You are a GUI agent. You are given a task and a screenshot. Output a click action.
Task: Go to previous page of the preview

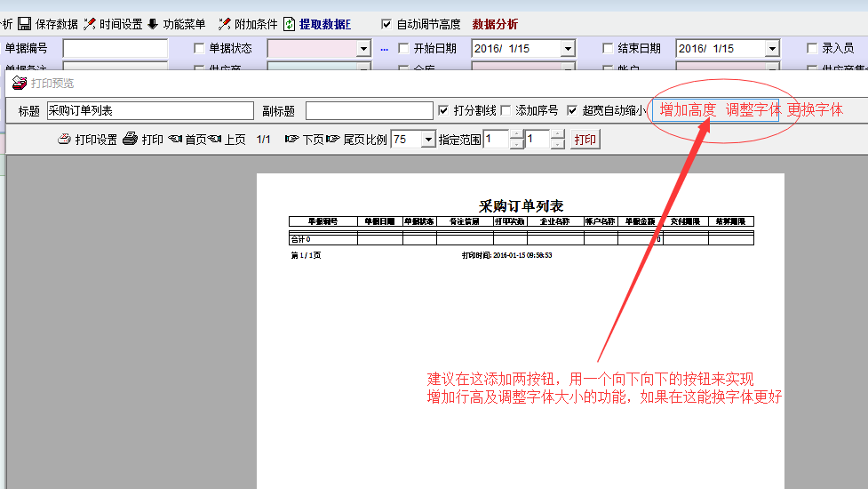click(x=215, y=140)
